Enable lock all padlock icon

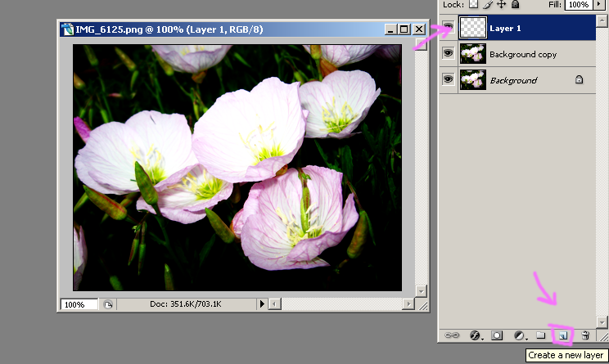click(515, 4)
